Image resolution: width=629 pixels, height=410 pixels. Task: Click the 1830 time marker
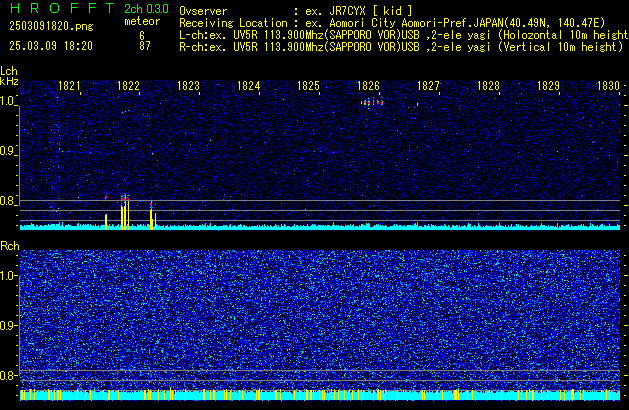(x=609, y=86)
